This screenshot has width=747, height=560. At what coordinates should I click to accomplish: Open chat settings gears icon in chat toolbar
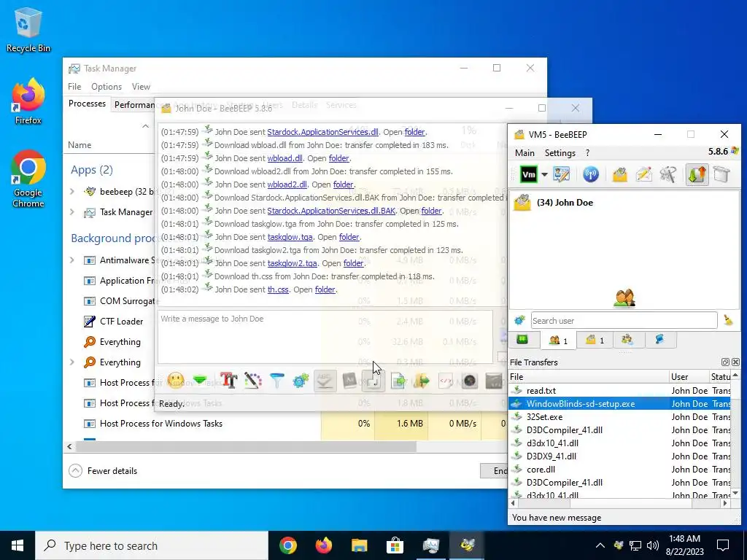point(301,381)
